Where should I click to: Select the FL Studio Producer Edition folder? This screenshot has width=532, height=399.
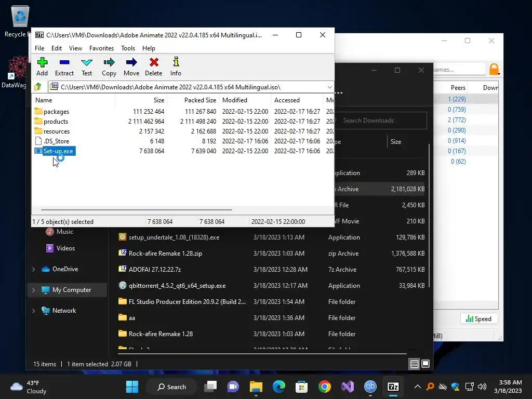[187, 302]
